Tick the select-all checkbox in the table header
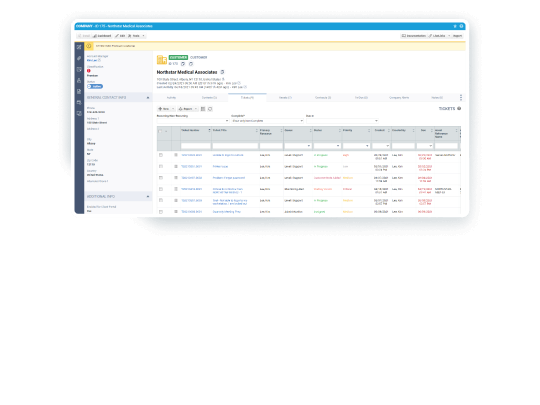The image size is (540, 405). point(160,131)
